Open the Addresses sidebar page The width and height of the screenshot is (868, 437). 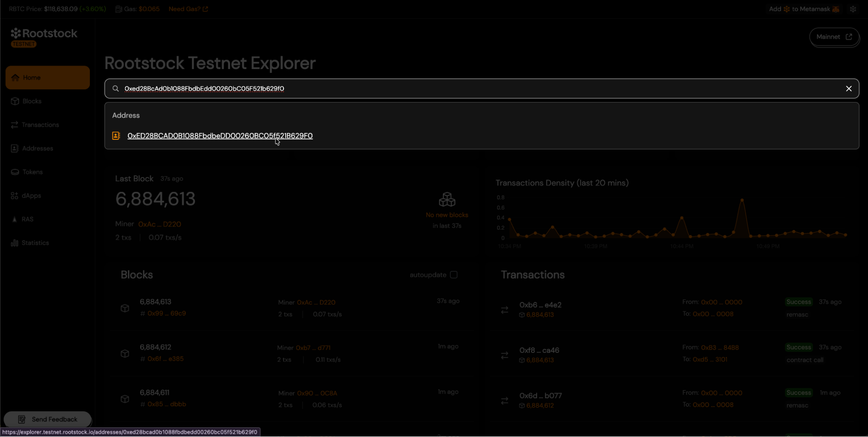37,148
